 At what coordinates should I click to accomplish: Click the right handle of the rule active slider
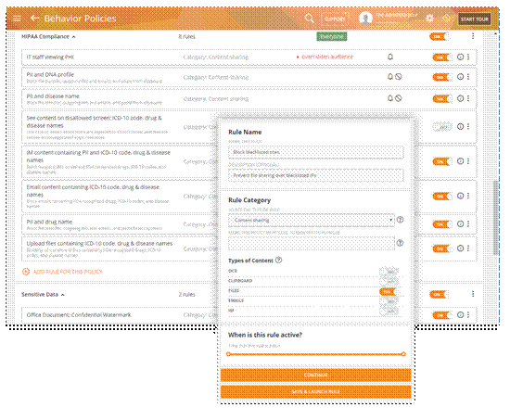[x=403, y=354]
